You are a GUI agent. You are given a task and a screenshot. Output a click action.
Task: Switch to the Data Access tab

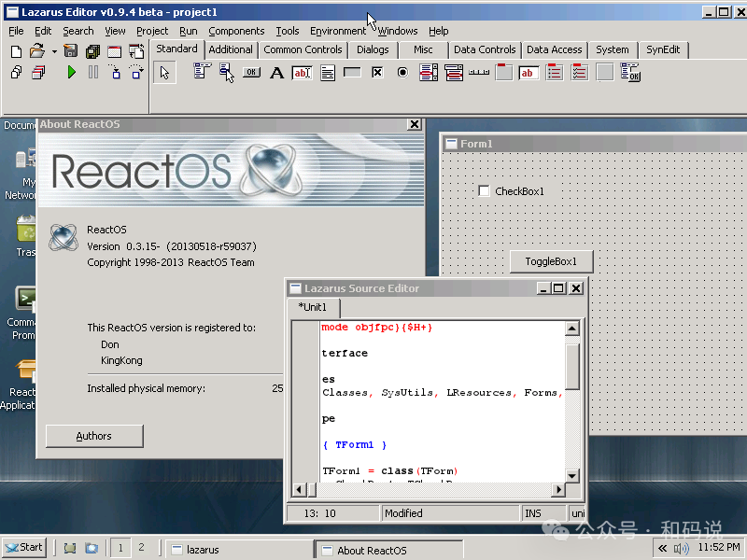tap(554, 49)
